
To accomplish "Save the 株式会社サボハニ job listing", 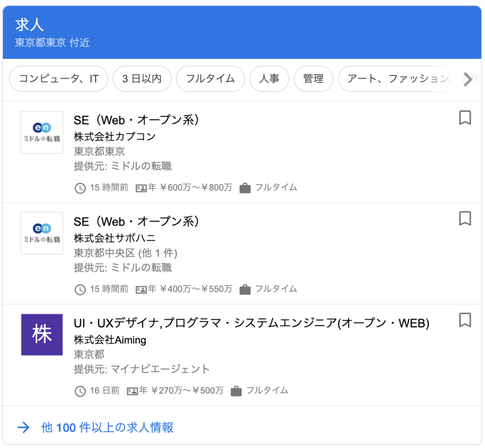I will point(465,219).
